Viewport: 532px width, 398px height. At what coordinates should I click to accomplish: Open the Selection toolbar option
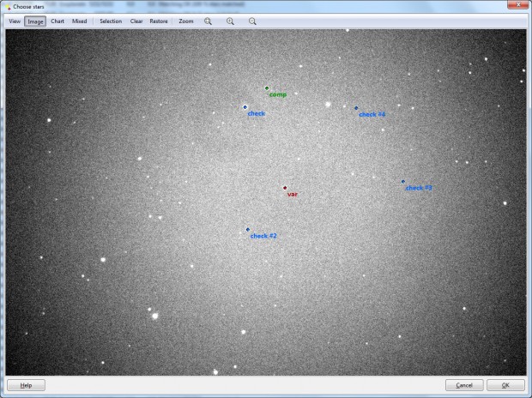[111, 21]
